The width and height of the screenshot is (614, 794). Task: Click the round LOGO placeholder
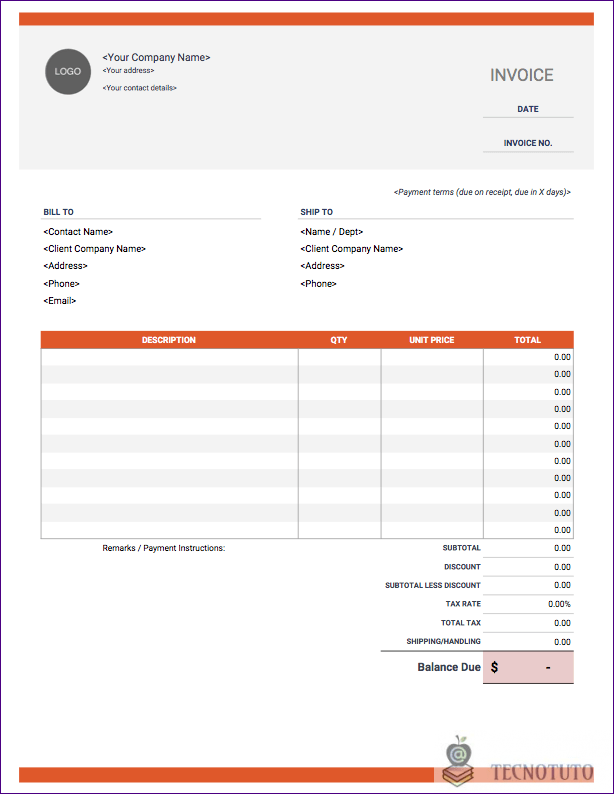pyautogui.click(x=68, y=71)
